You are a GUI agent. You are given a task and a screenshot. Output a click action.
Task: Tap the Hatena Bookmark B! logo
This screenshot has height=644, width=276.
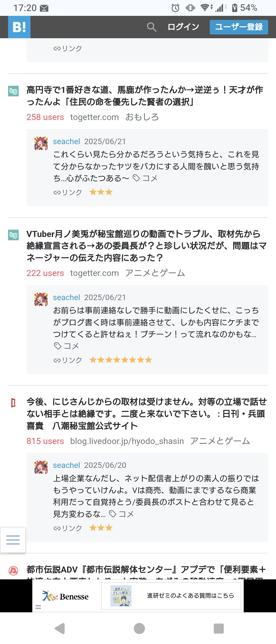[19, 27]
